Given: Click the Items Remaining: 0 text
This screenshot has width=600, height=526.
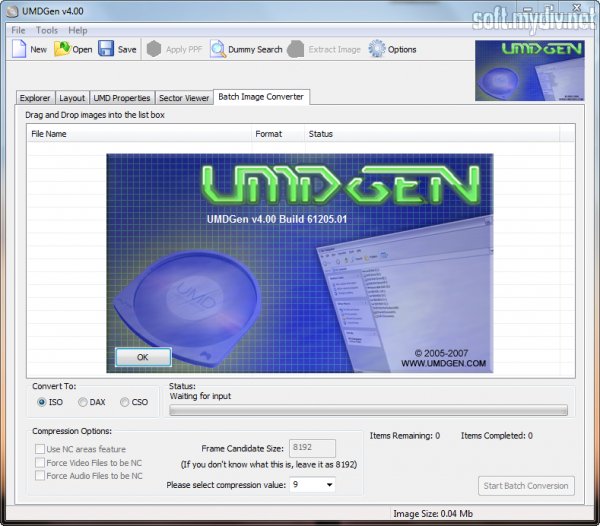Looking at the screenshot, I should click(x=404, y=436).
